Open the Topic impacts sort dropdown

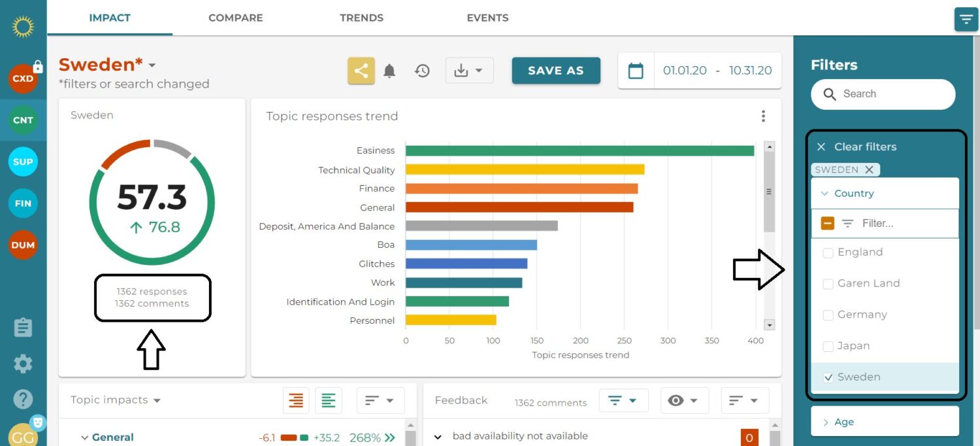(x=380, y=400)
